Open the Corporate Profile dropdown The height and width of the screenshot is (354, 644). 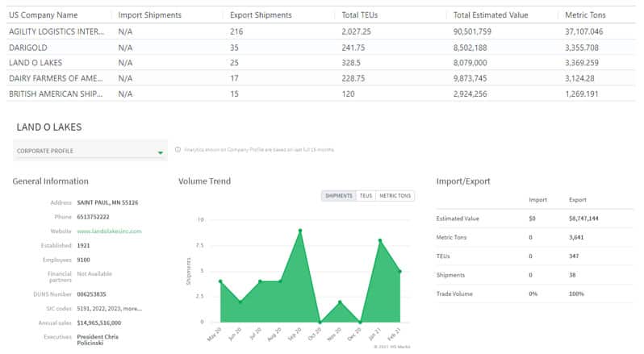click(90, 151)
